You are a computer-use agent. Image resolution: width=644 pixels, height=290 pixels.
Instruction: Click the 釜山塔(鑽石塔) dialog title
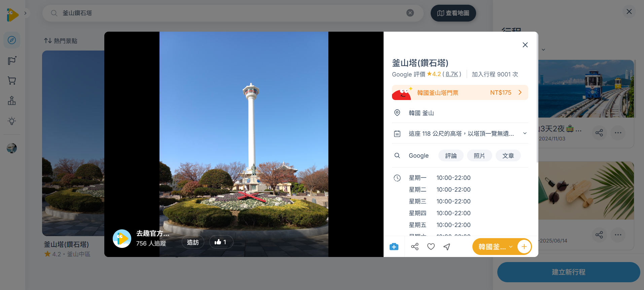[x=420, y=63]
